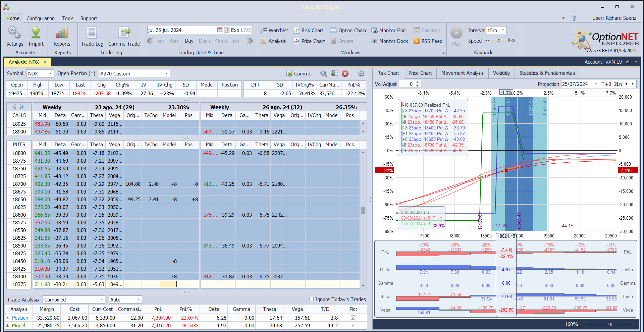Image resolution: width=644 pixels, height=332 pixels.
Task: Expand the Position row in Trade Analysis
Action: tap(7, 317)
